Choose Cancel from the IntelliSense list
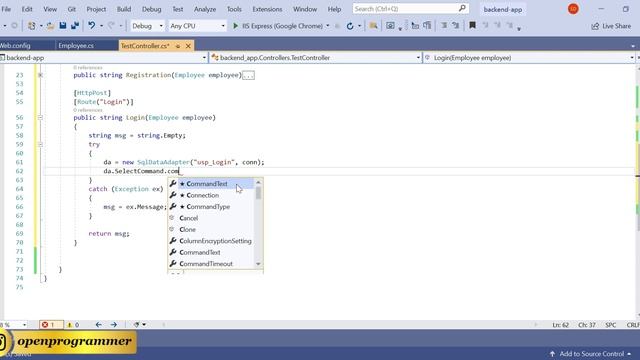The width and height of the screenshot is (640, 360). coord(211,218)
